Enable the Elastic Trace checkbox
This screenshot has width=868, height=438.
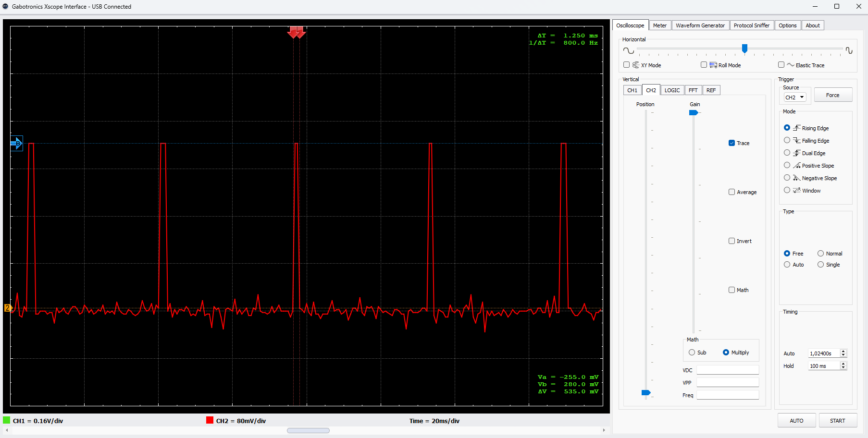[781, 65]
